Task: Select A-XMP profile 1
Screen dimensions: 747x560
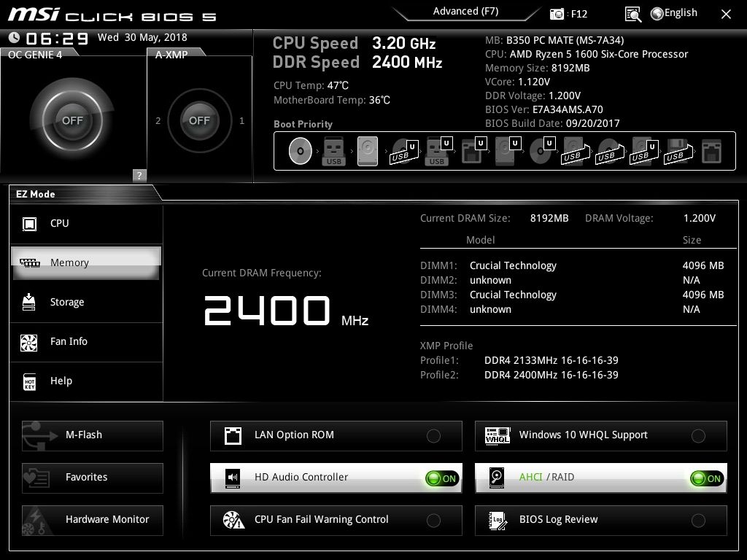Action: [x=242, y=121]
